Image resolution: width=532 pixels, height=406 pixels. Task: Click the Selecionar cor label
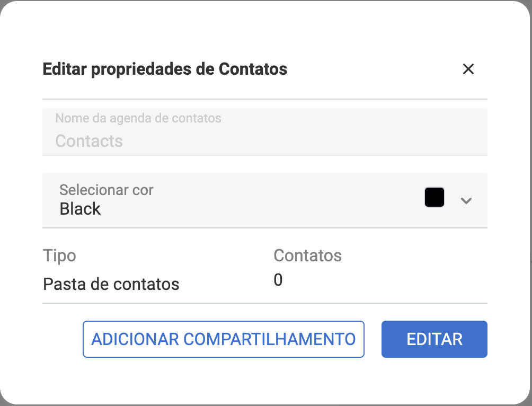(107, 190)
